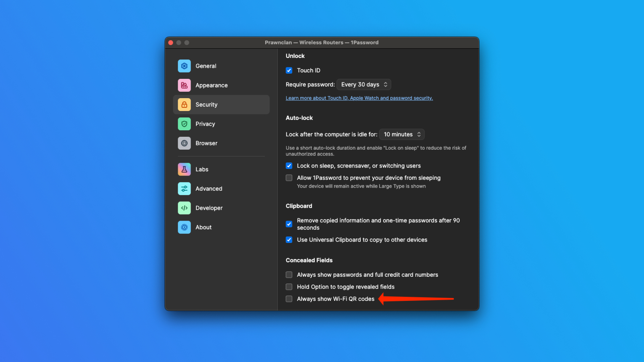Uncheck Lock on sleep, screensaver, or switching users
This screenshot has height=362, width=644.
coord(289,166)
